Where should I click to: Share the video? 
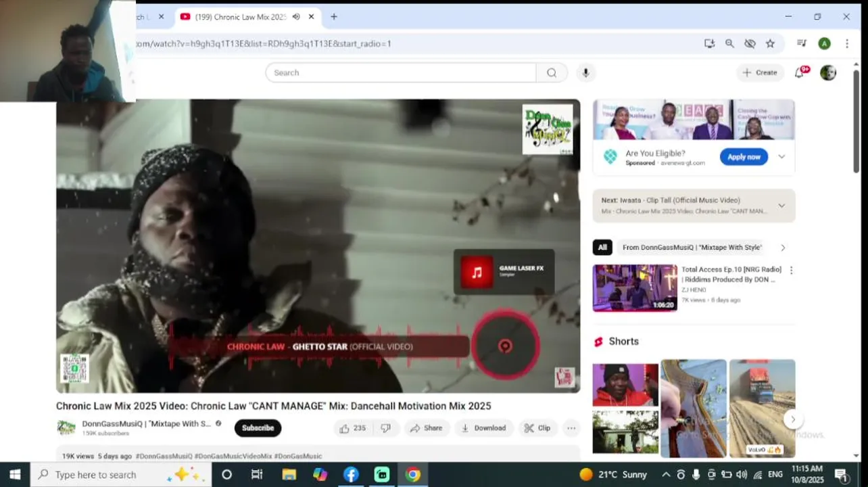(426, 428)
